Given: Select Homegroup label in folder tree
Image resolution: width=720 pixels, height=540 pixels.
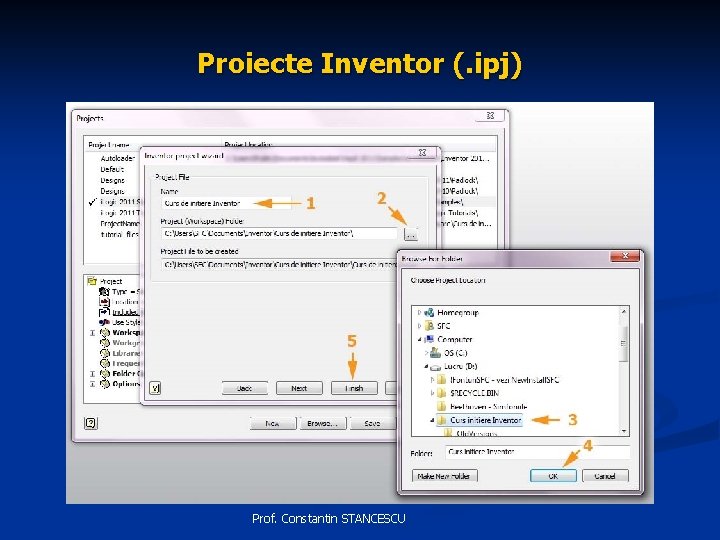Looking at the screenshot, I should [x=458, y=313].
